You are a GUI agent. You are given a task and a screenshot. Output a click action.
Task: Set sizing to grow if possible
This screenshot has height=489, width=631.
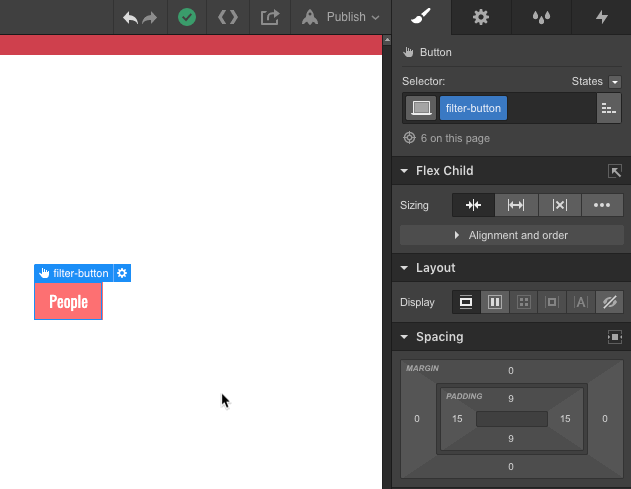point(516,205)
